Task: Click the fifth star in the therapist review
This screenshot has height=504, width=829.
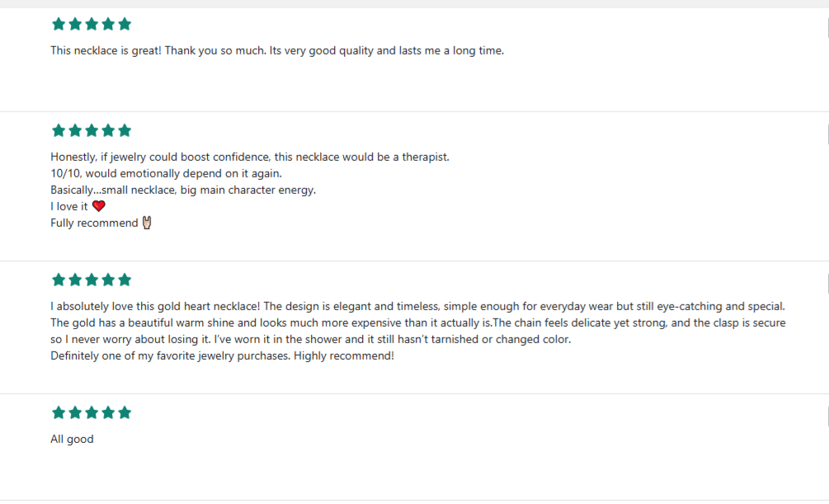Action: [x=124, y=130]
